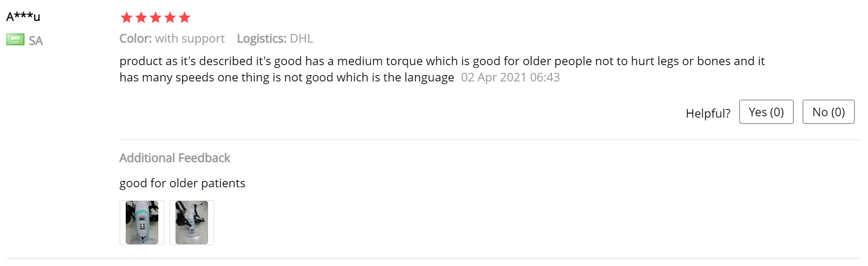868x266 pixels.
Task: Click the Additional Feedback heading
Action: coord(175,158)
